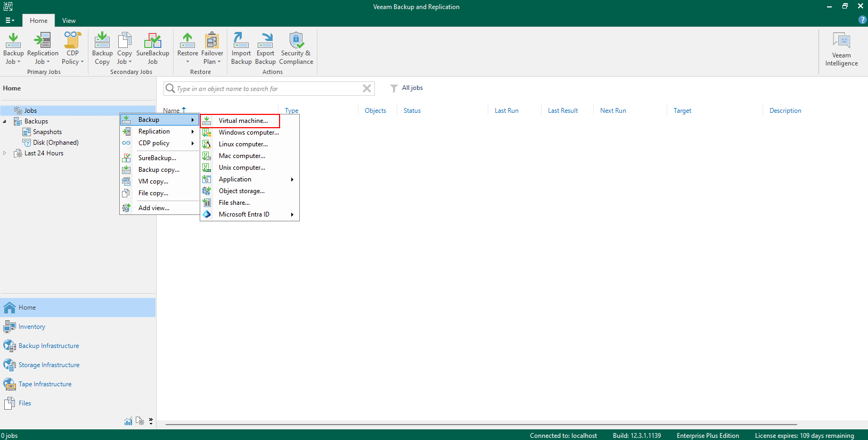Sort by the Type column header
The height and width of the screenshot is (440, 868).
(291, 111)
